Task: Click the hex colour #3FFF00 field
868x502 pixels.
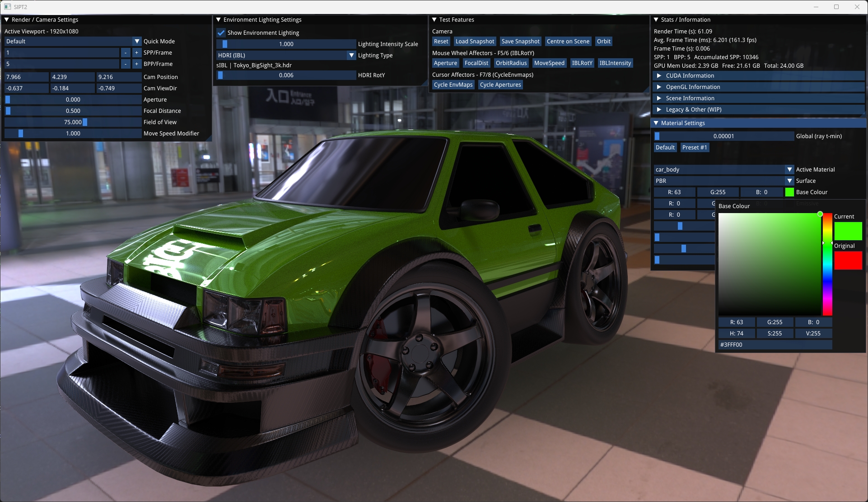Action: coord(775,345)
